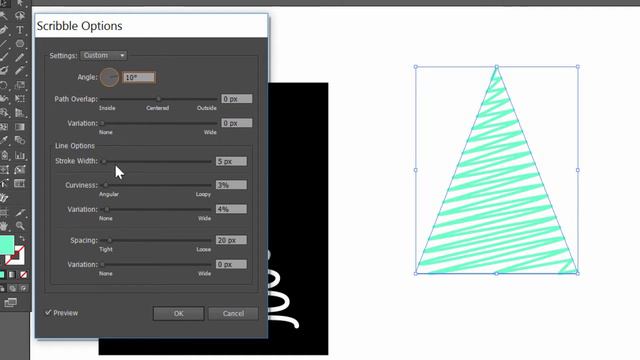The width and height of the screenshot is (640, 360).
Task: Select the Symbol Sprayer tool
Action: click(x=4, y=156)
